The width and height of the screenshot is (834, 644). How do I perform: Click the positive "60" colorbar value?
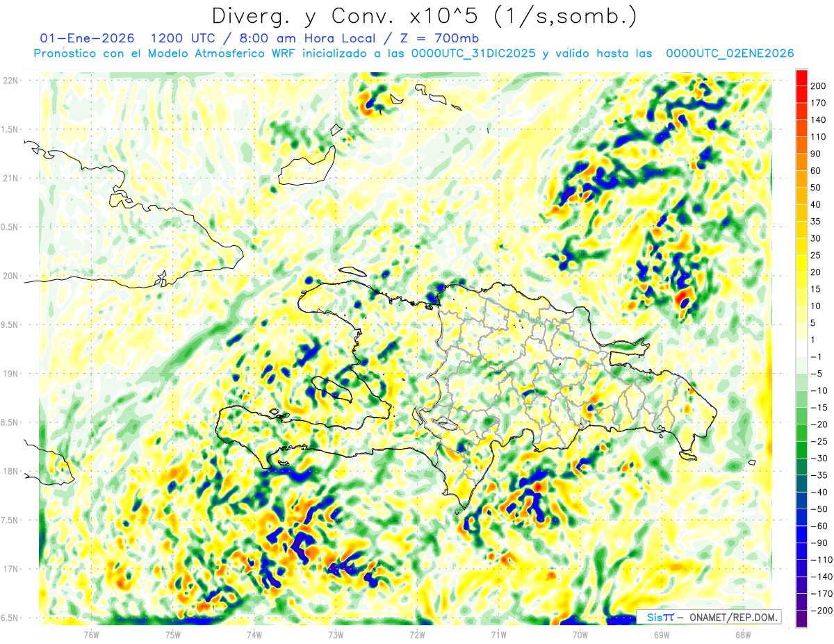click(816, 171)
